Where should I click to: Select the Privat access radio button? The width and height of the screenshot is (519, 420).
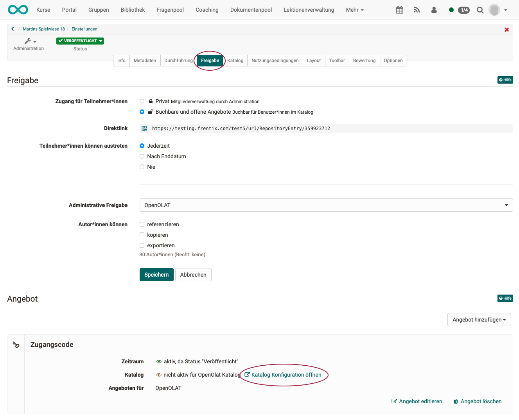[x=142, y=101]
